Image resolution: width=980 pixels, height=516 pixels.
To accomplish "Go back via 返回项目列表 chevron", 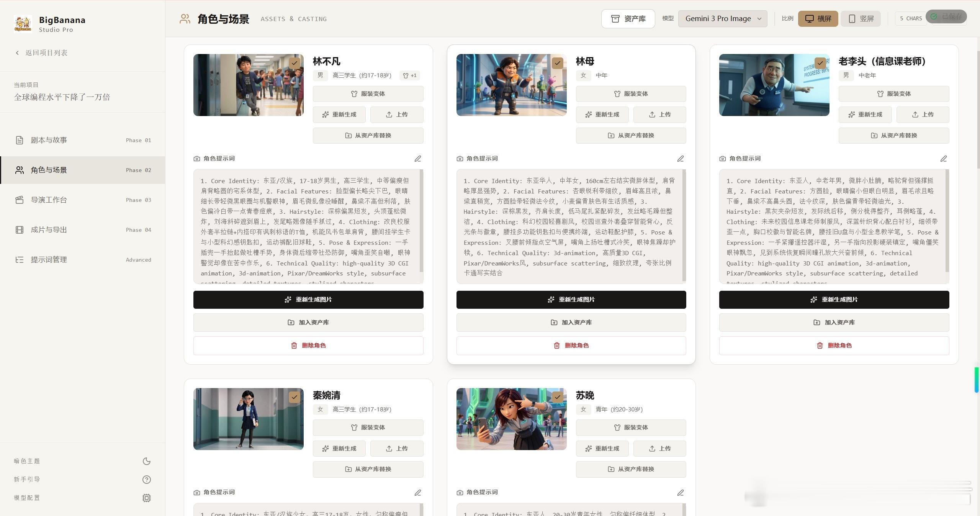I will [17, 53].
